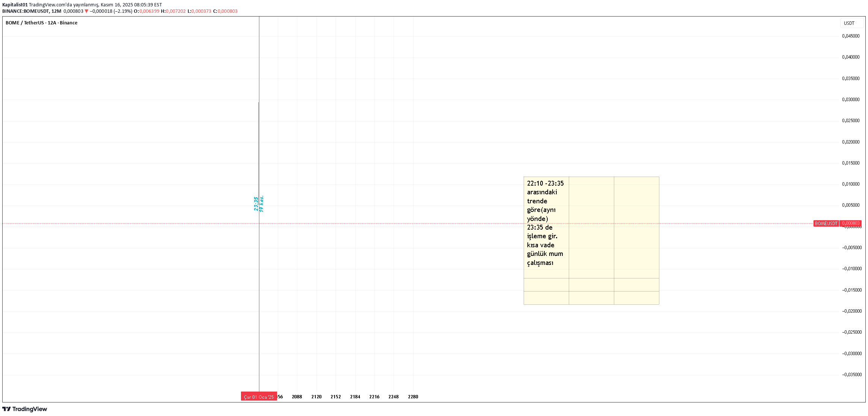The image size is (868, 416).
Task: Click the TradingView logo at bottom left
Action: pos(25,409)
